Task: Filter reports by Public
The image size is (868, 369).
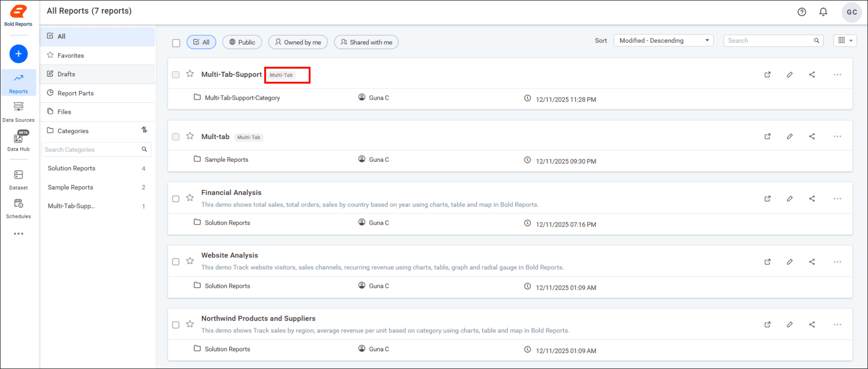Action: click(242, 42)
